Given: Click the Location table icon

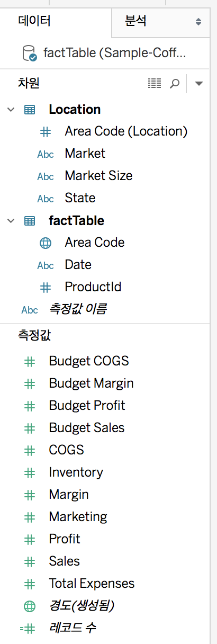Looking at the screenshot, I should [30, 110].
